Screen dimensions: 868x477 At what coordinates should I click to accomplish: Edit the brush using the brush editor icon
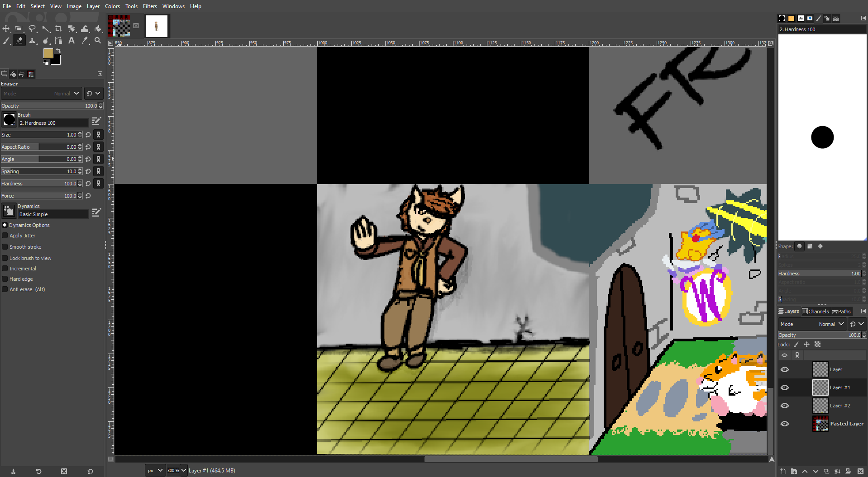click(96, 121)
